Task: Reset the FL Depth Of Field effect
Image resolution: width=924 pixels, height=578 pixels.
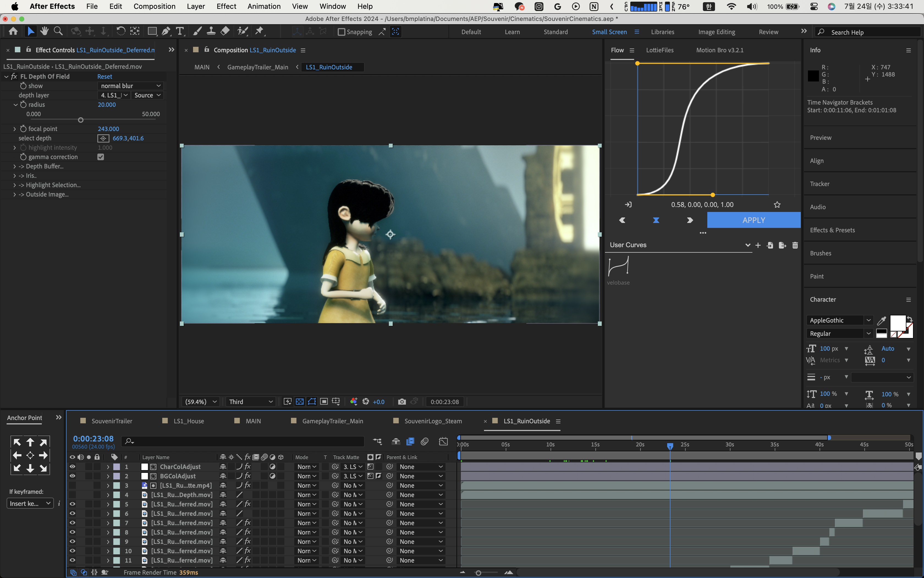Action: pos(105,77)
